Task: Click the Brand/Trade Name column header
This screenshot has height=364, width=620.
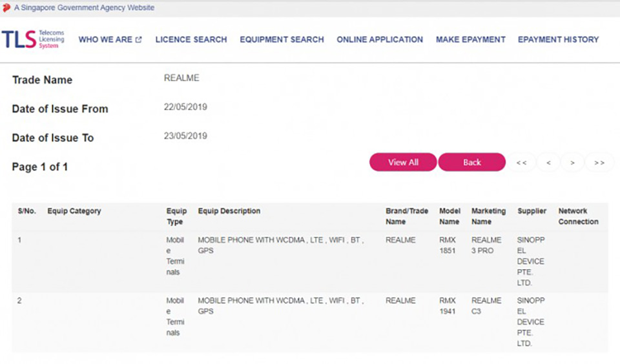Action: coord(407,216)
